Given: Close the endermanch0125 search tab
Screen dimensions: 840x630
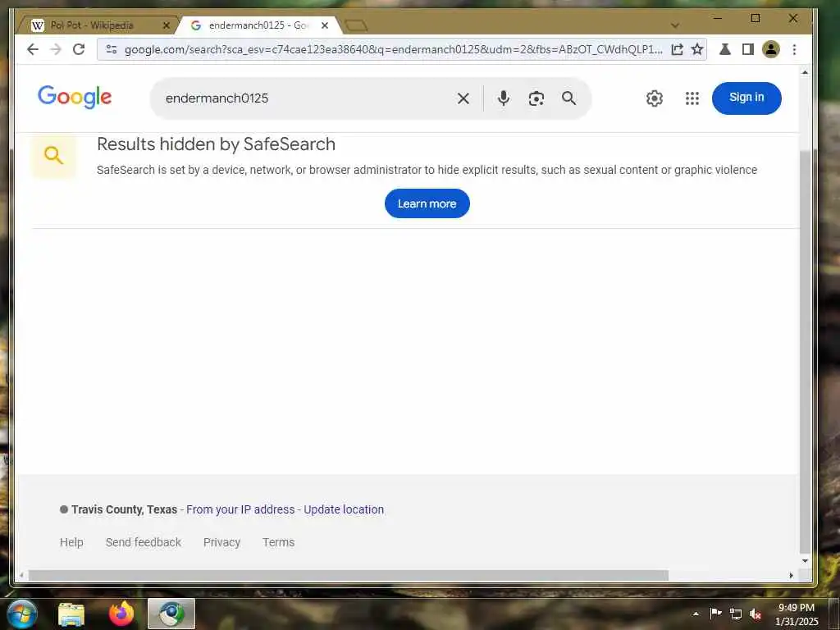Looking at the screenshot, I should pyautogui.click(x=325, y=25).
